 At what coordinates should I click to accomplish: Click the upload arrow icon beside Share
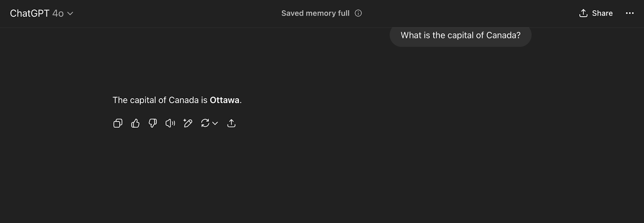(x=583, y=13)
